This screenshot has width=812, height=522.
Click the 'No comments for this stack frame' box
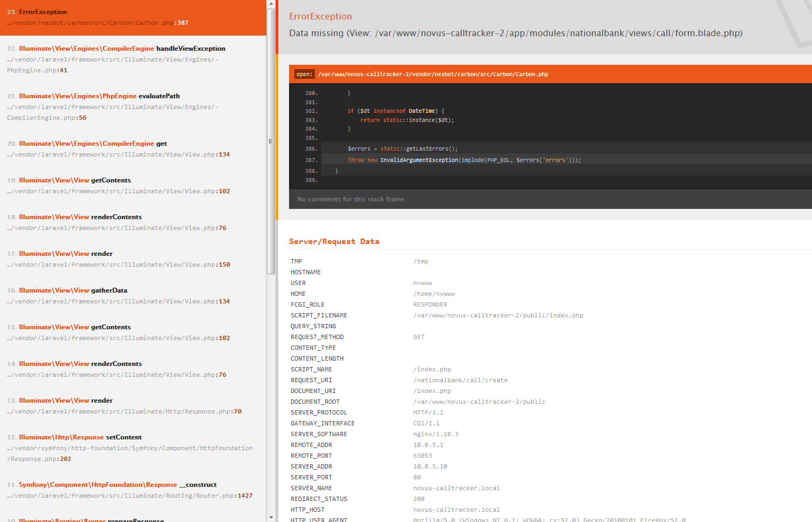pyautogui.click(x=551, y=199)
